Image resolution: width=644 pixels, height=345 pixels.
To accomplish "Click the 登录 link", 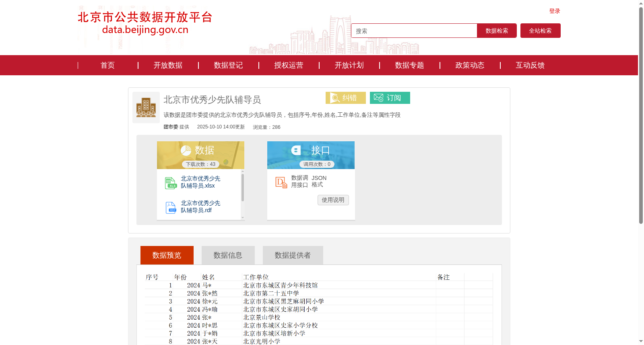I will tap(555, 11).
